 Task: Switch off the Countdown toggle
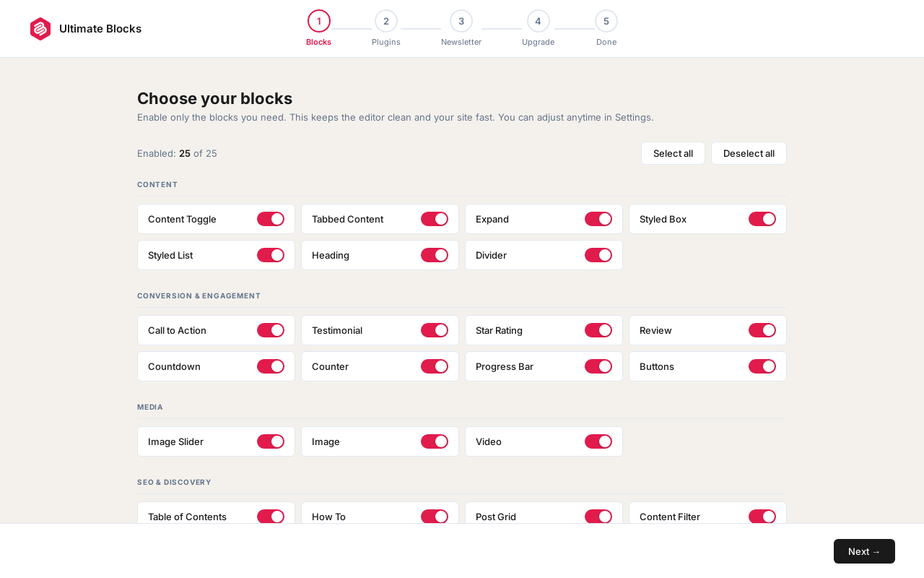pos(271,366)
